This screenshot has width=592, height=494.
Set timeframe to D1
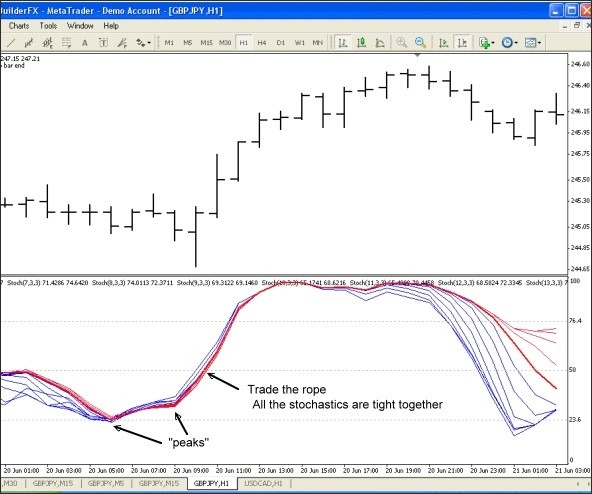click(x=281, y=43)
